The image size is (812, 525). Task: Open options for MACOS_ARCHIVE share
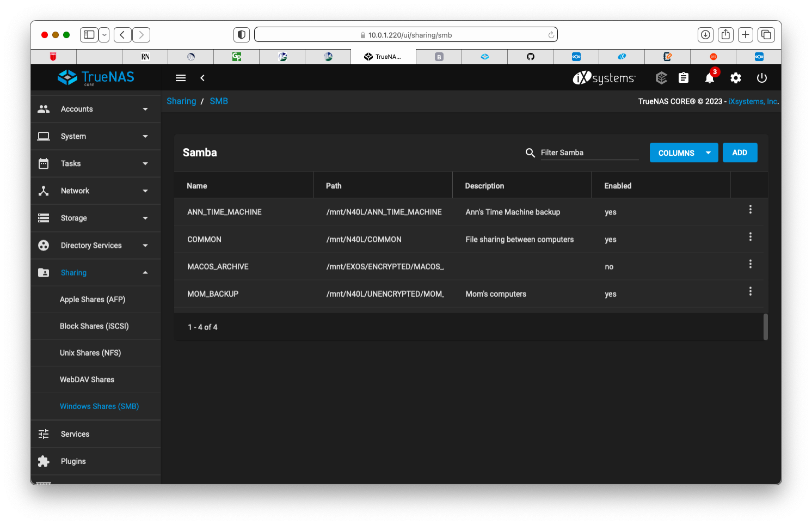coord(751,264)
